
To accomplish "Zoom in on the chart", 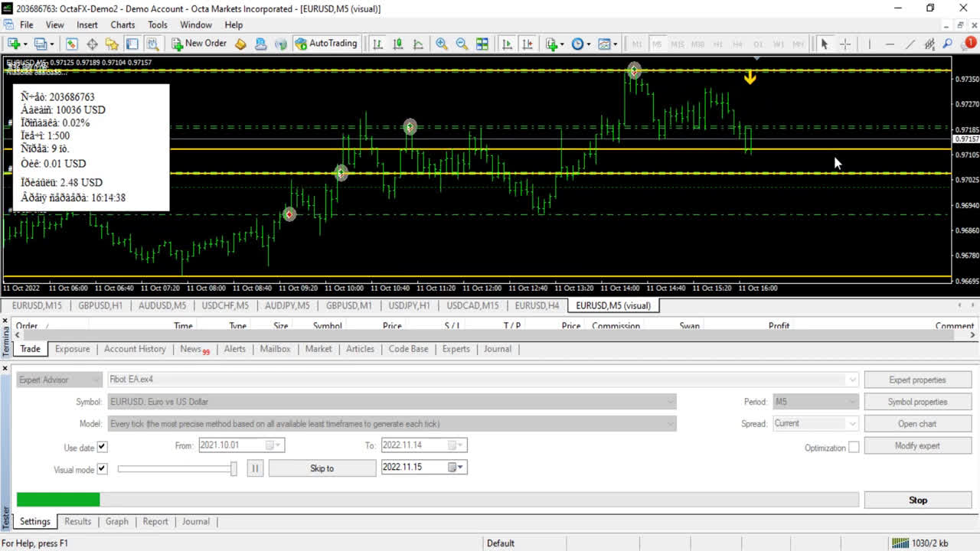I will coord(442,44).
